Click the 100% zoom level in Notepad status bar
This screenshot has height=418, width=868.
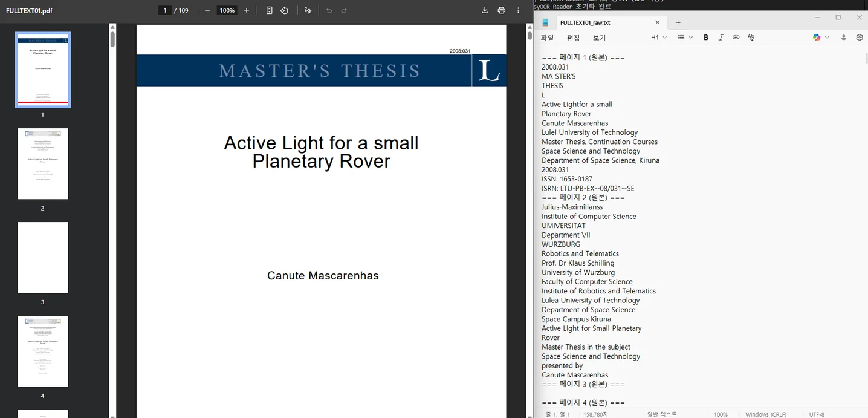[x=721, y=414]
